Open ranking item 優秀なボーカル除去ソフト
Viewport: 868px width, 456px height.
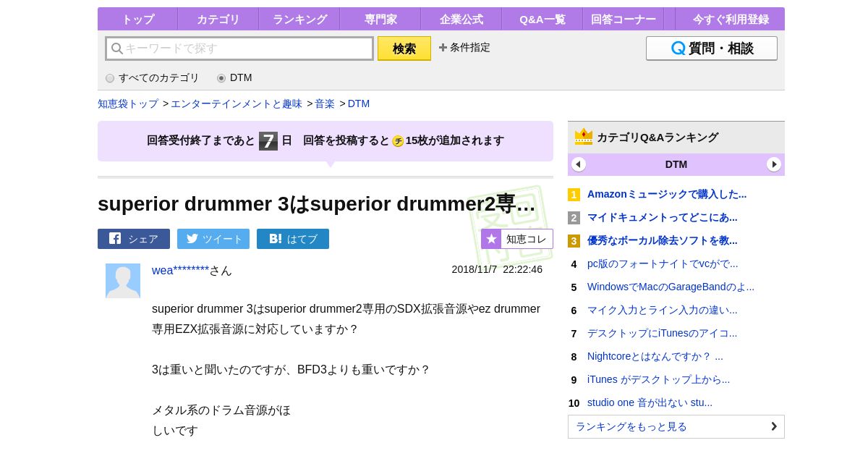[x=663, y=240]
